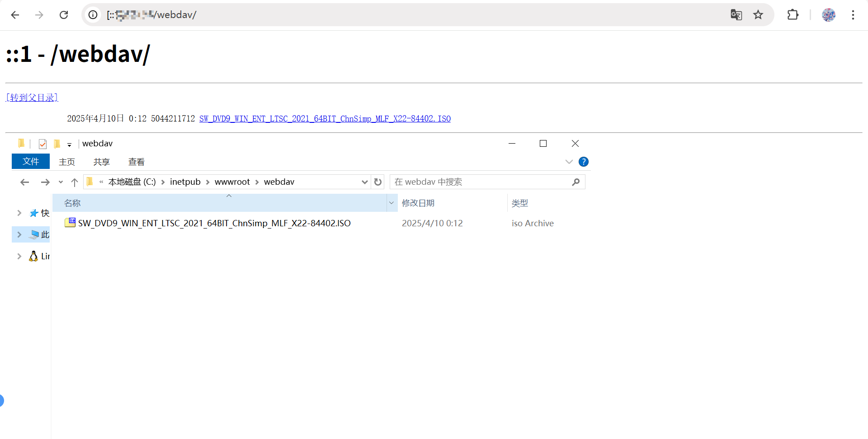The width and height of the screenshot is (868, 439).
Task: Open the Chrome three-dot menu
Action: 853,15
